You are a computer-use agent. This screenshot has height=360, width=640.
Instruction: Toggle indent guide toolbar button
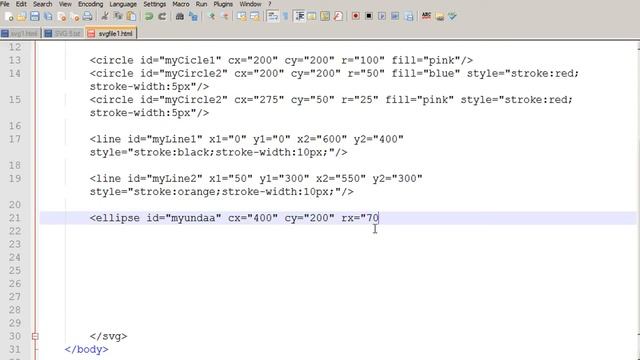(x=299, y=16)
